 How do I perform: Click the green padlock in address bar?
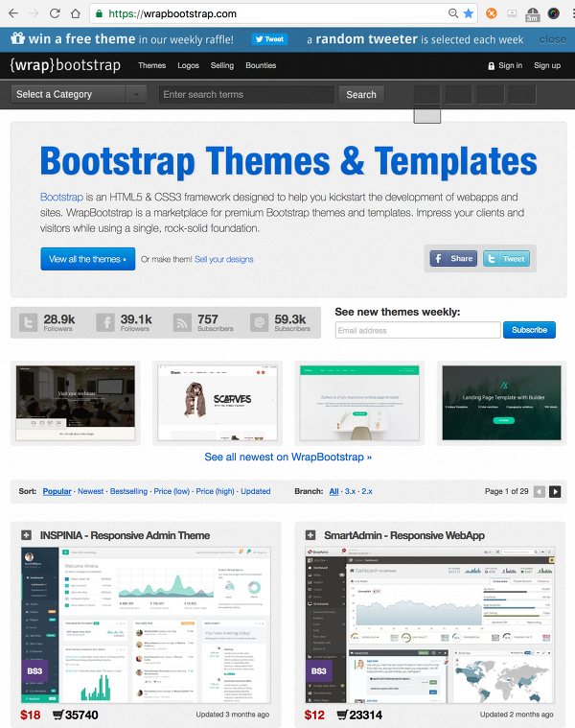(99, 14)
